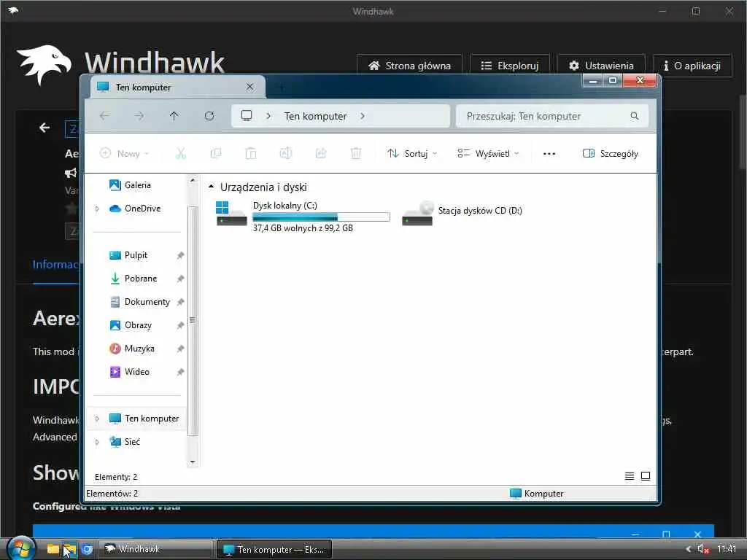Open Stacja dysków CD (D:)
Image resolution: width=747 pixels, height=560 pixels.
[x=462, y=213]
